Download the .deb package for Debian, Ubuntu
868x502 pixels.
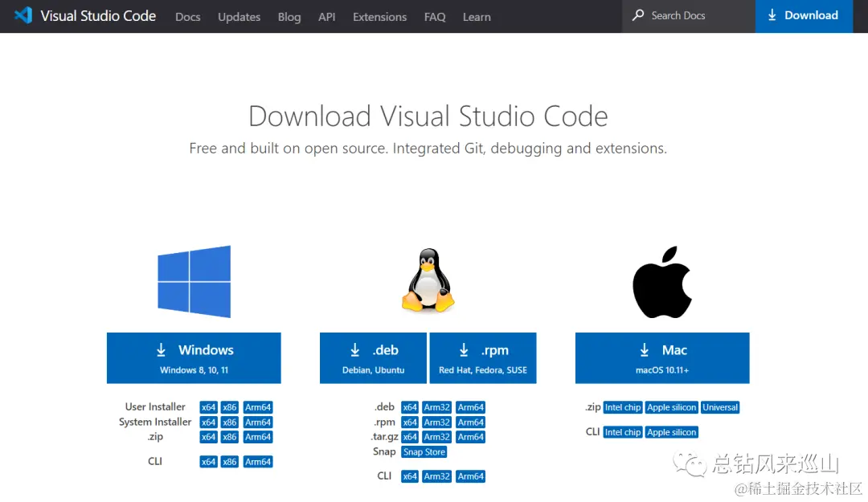coord(373,358)
